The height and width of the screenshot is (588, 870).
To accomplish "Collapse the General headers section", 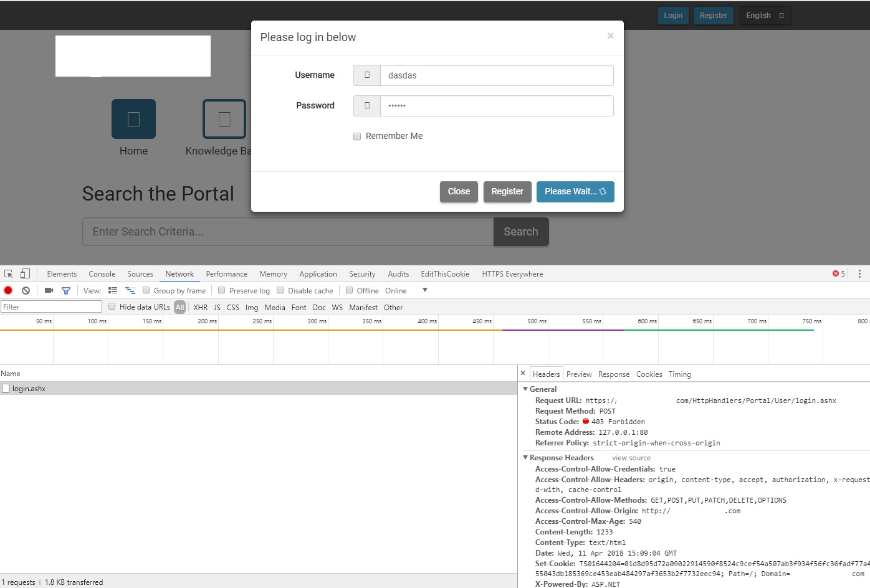I will coord(525,389).
